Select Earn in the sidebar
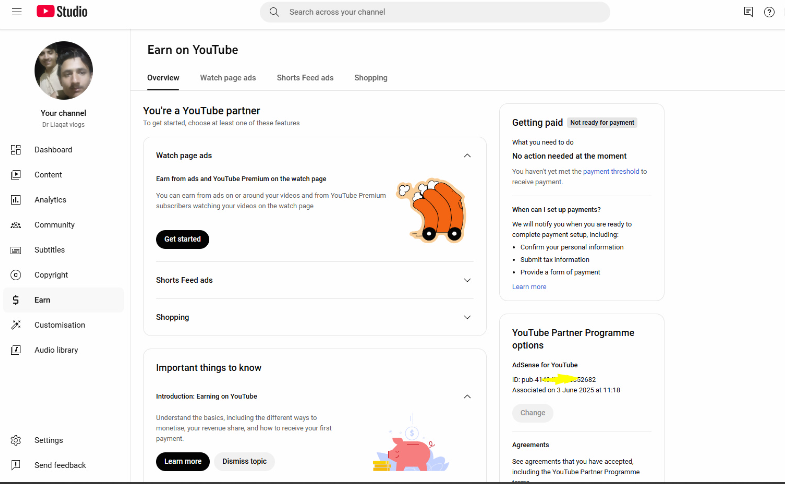Screen dimensions: 785x484 tap(64, 300)
